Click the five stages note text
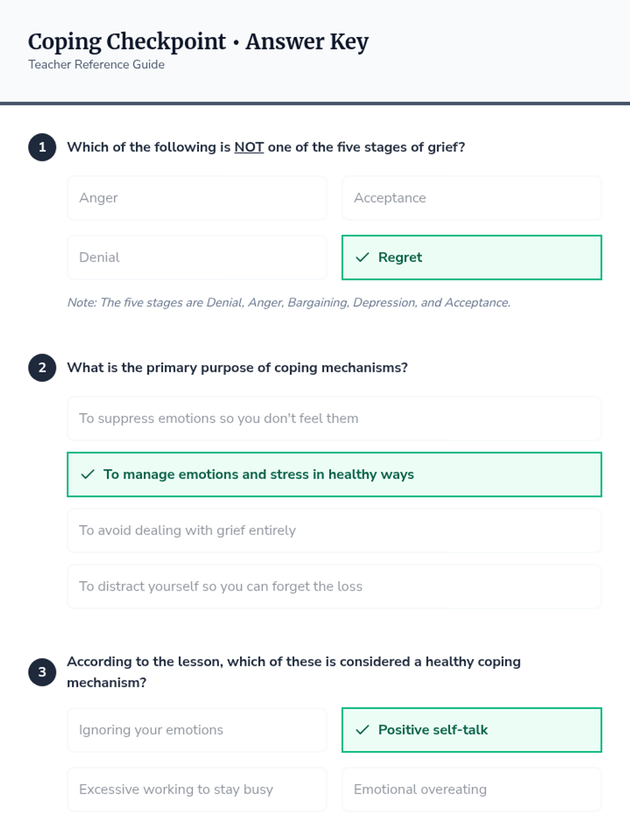 point(289,302)
